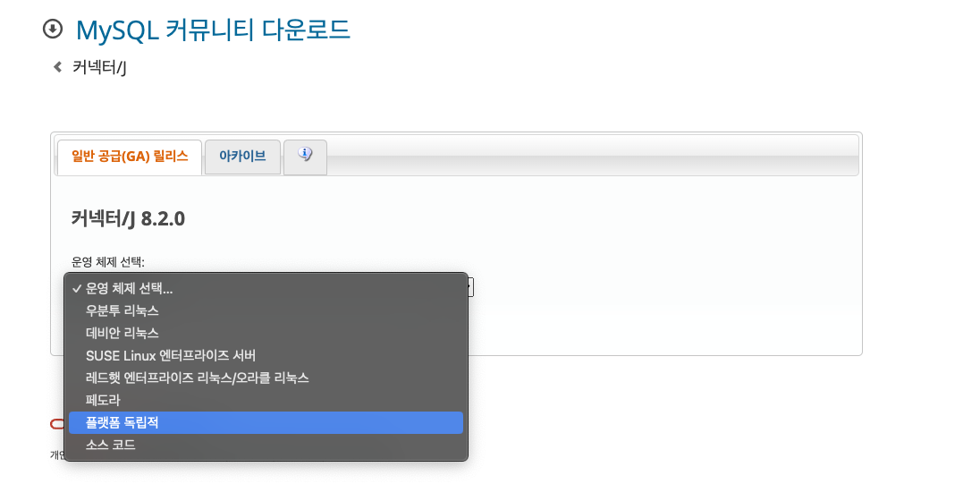
Task: Select the highlighted 플랫폼 독립적 option
Action: 266,423
